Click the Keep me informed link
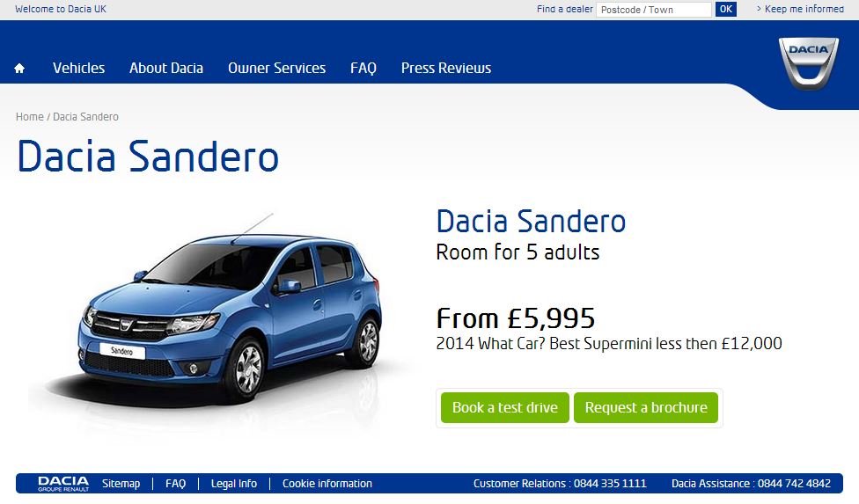 click(x=800, y=9)
